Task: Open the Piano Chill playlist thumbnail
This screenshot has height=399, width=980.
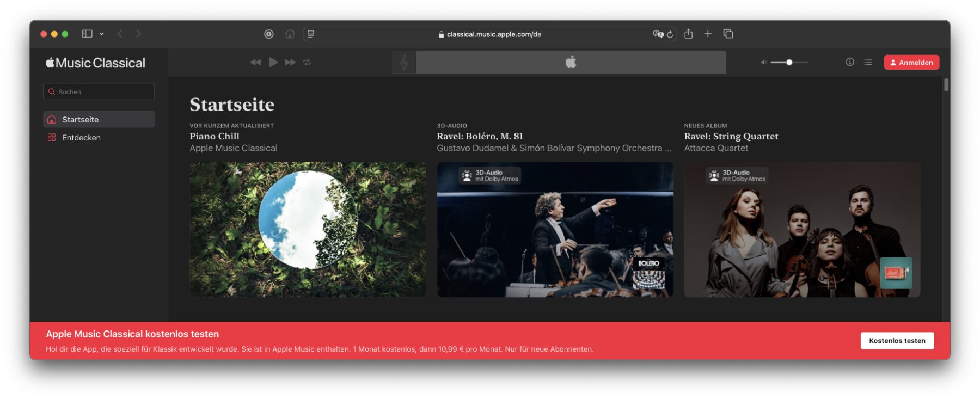Action: tap(308, 229)
